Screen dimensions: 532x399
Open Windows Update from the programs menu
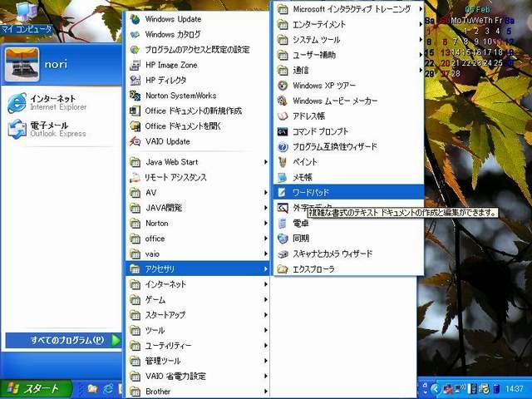coord(198,19)
